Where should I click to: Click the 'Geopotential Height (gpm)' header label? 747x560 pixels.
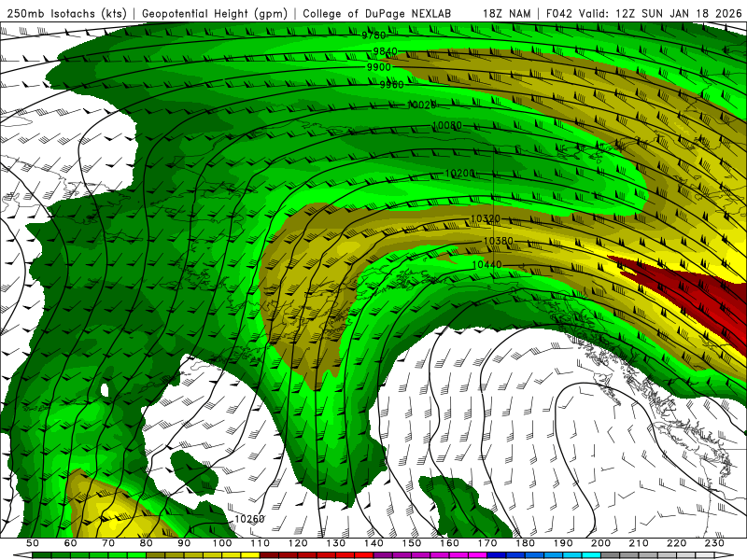(215, 13)
